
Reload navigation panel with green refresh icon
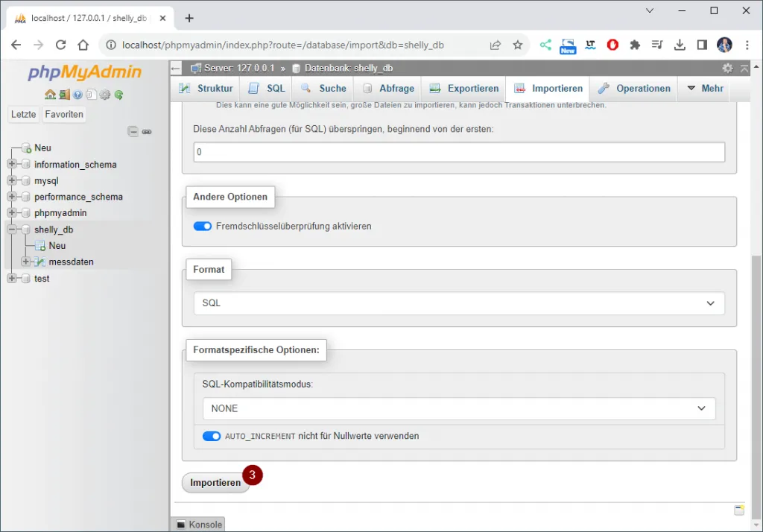pyautogui.click(x=118, y=95)
